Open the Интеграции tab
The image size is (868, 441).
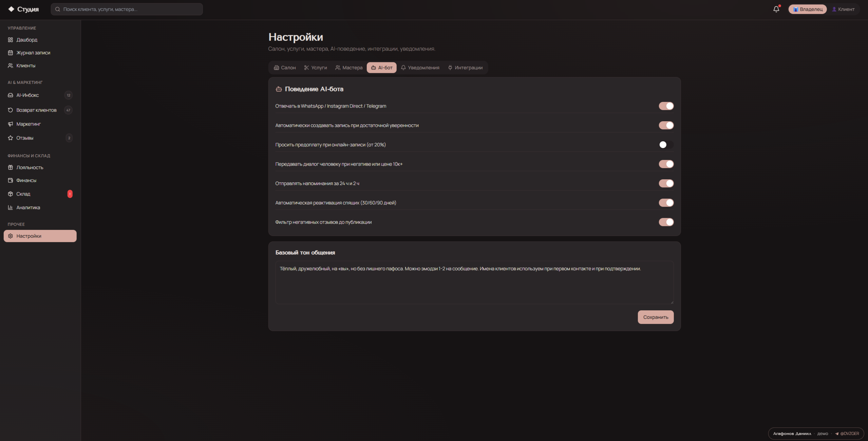pos(465,68)
